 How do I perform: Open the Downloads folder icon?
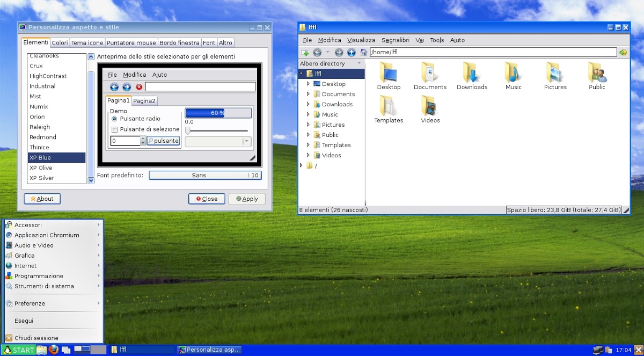pos(471,72)
